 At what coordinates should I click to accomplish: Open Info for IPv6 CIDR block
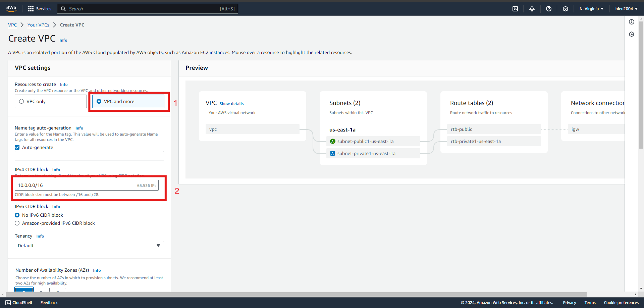pos(56,207)
